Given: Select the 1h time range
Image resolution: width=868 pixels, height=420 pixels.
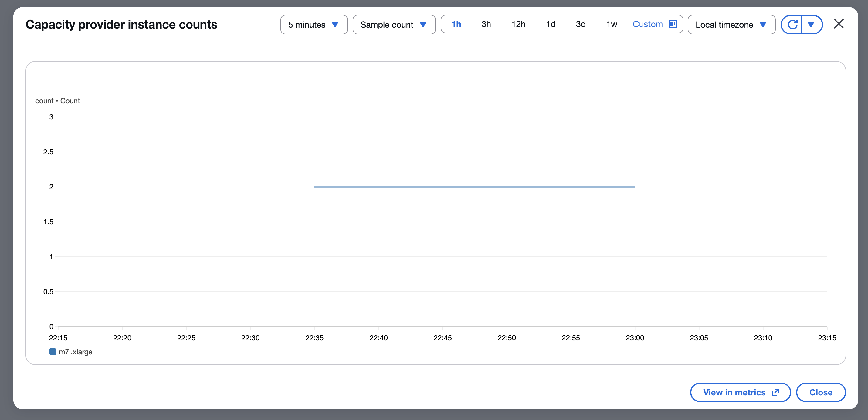Looking at the screenshot, I should click(x=456, y=24).
